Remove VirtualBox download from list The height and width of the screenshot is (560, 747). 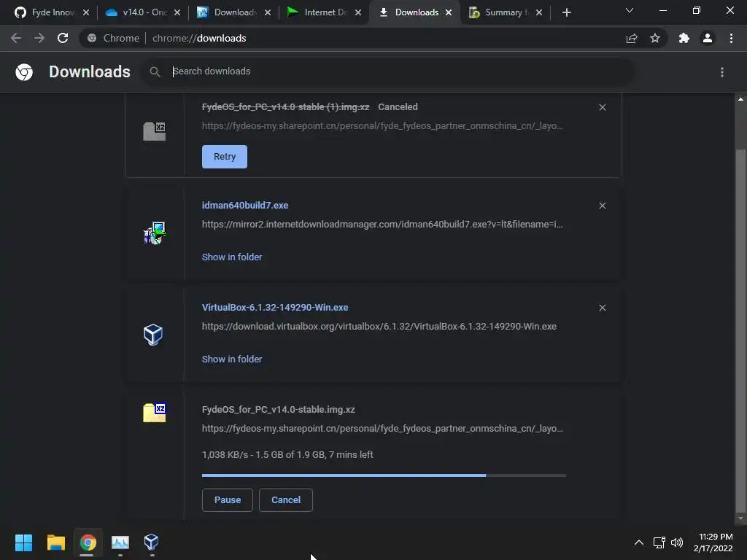click(602, 308)
